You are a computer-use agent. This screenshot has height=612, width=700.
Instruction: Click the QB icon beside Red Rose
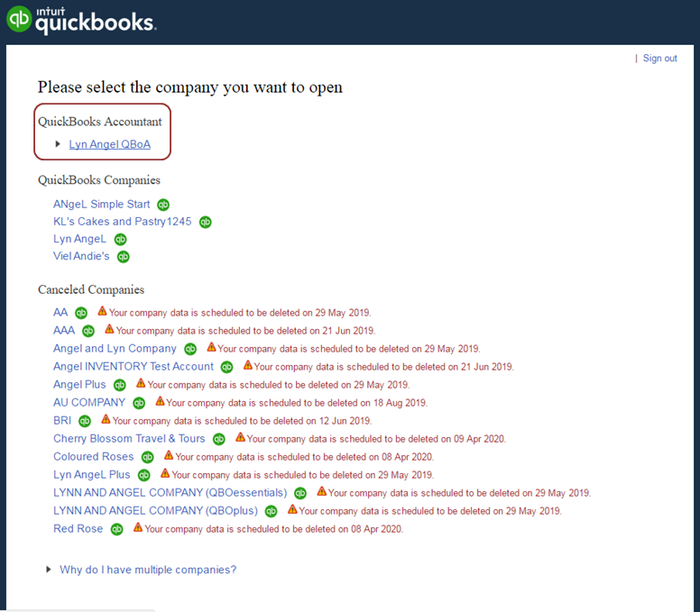coord(117,529)
